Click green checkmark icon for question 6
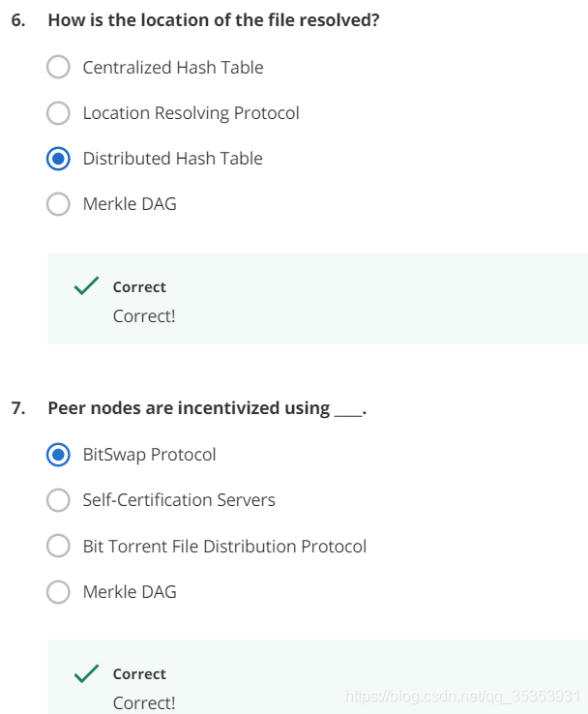 click(x=86, y=286)
